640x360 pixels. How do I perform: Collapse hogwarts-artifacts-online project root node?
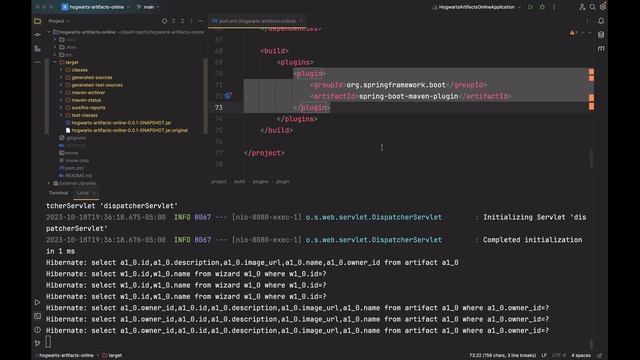49,32
